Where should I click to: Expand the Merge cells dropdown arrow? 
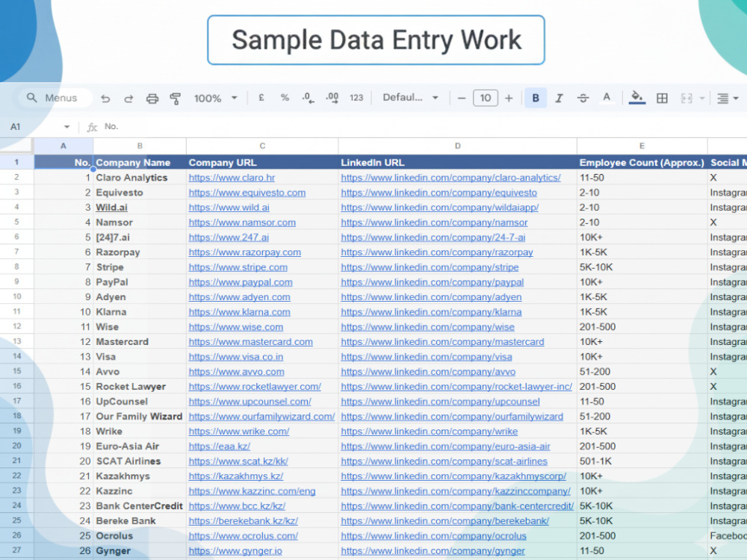(x=701, y=99)
